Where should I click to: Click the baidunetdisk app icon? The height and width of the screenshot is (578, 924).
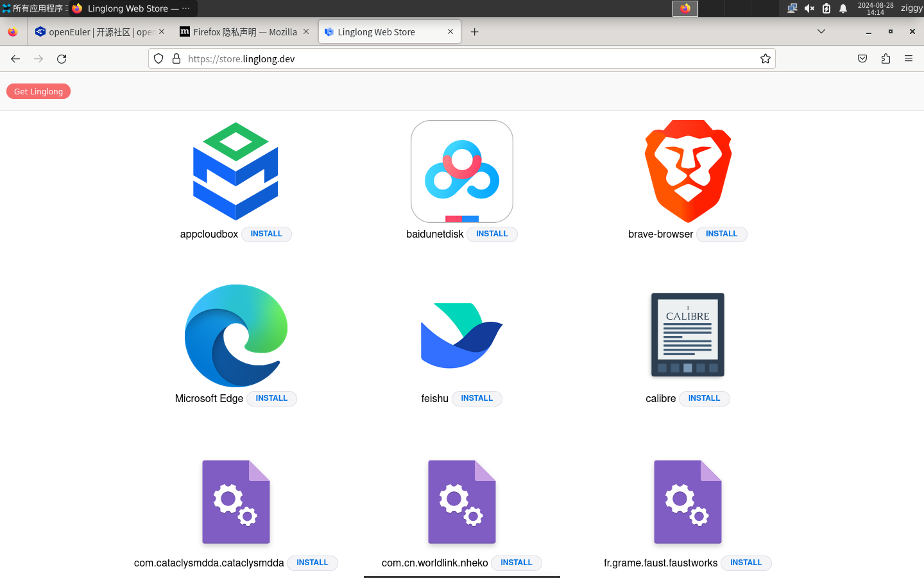(462, 171)
